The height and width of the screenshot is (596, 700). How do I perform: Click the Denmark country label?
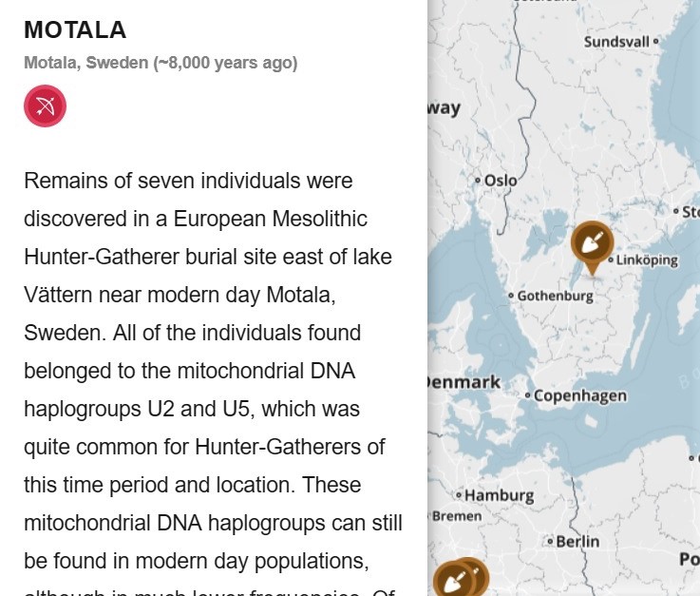click(464, 382)
